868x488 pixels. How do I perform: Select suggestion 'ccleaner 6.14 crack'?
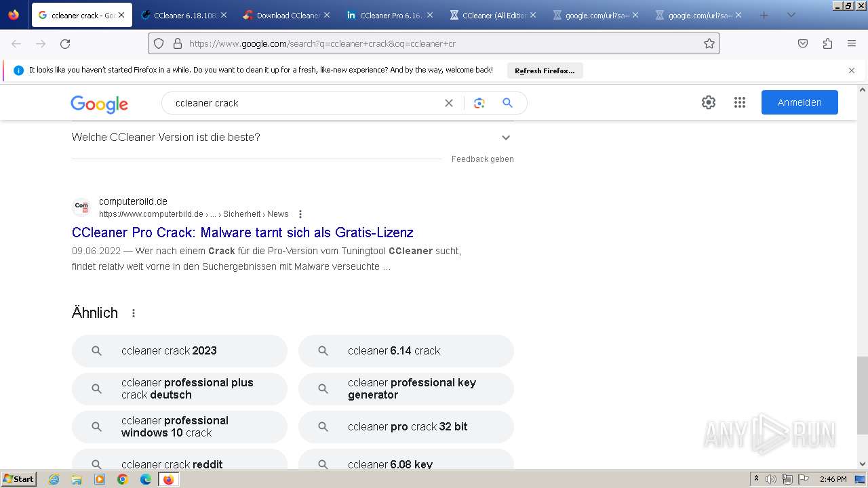[406, 351]
